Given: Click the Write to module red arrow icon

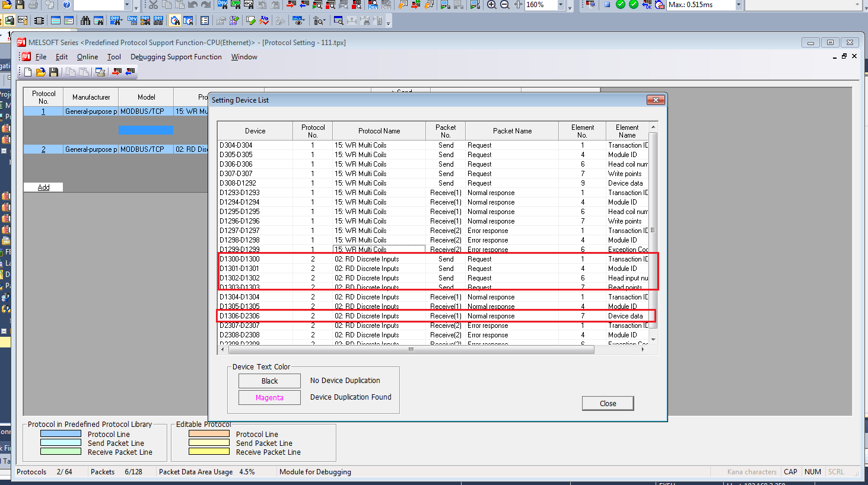Looking at the screenshot, I should tap(117, 72).
